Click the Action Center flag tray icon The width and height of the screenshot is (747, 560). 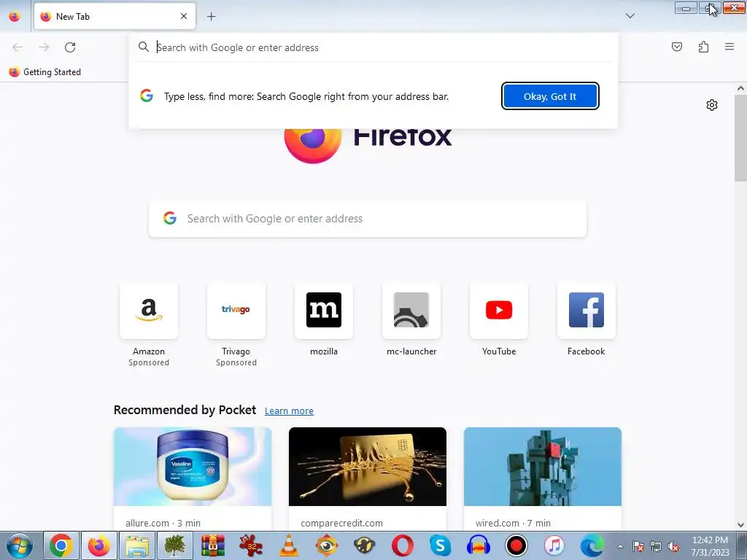click(x=638, y=546)
